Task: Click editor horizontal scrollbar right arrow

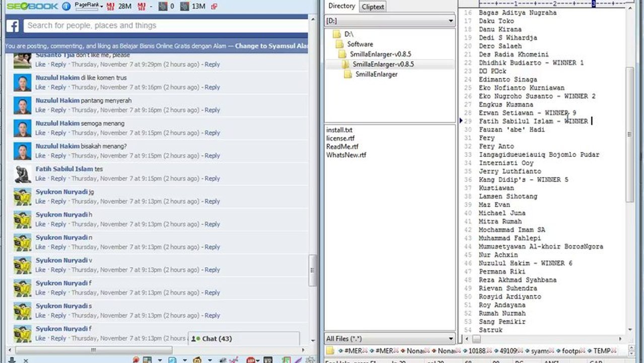Action: 620,339
